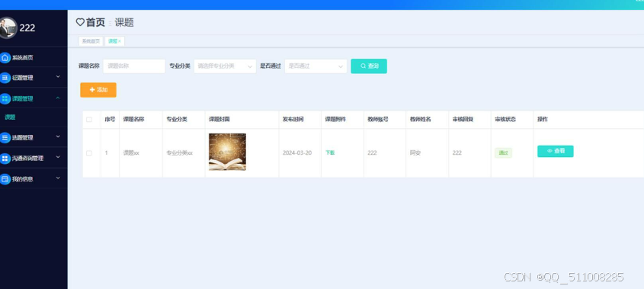This screenshot has height=289, width=644.
Task: Expand the 沟通咨询管理 menu chevron
Action: (x=58, y=157)
